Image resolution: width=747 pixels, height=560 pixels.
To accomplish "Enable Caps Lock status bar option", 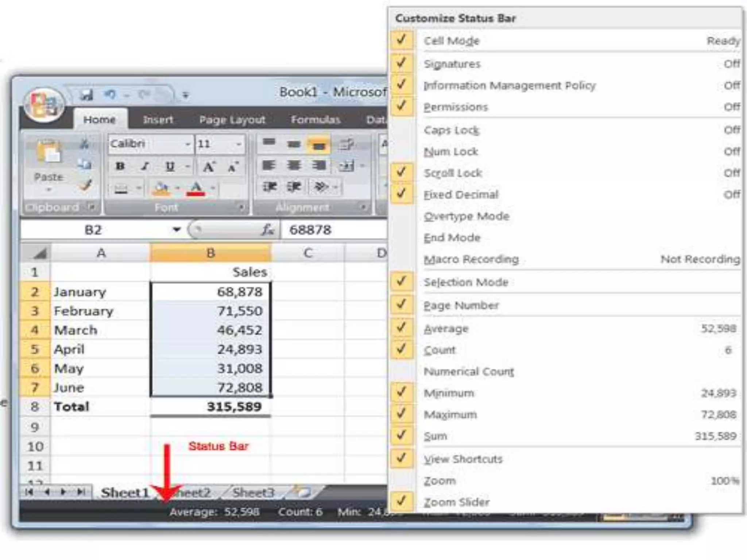I will [452, 130].
